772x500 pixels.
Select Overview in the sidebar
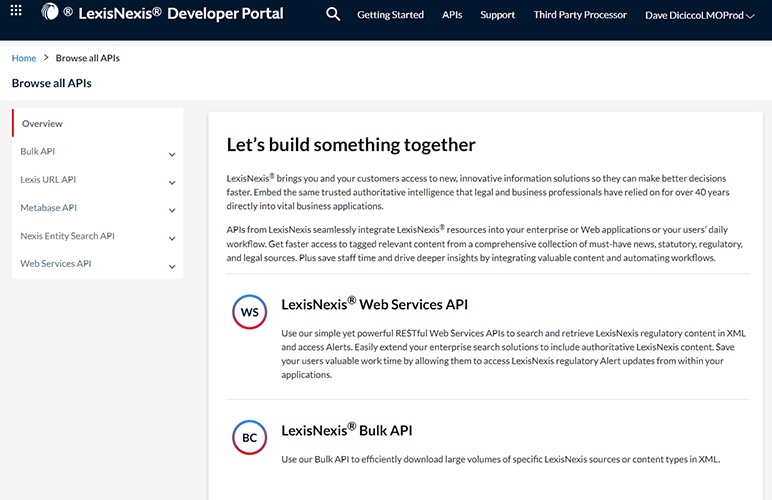click(x=42, y=124)
